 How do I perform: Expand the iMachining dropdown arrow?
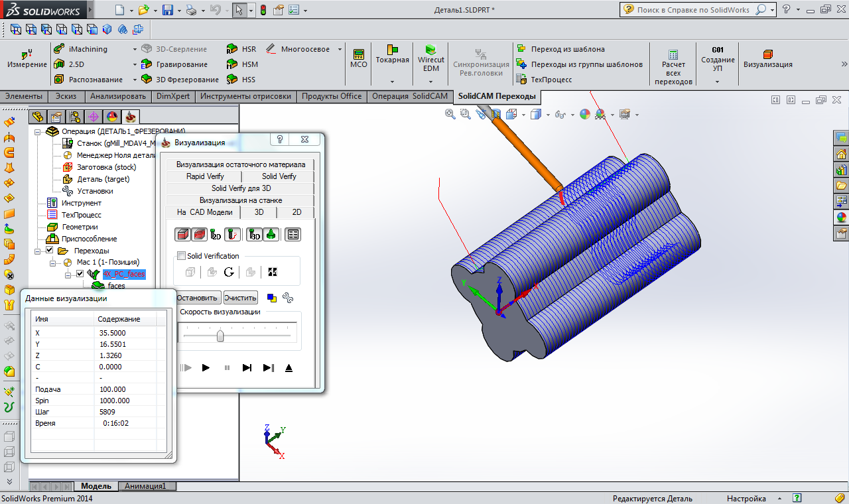click(x=135, y=49)
